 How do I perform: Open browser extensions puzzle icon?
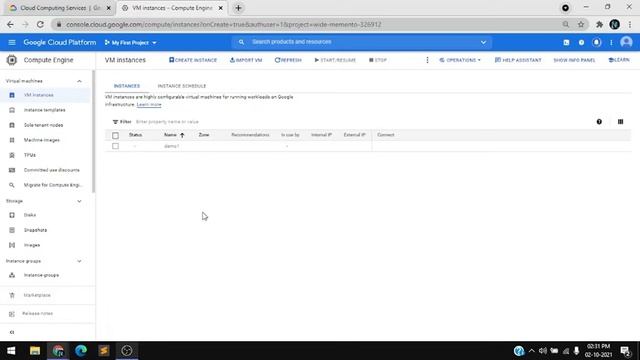599,24
